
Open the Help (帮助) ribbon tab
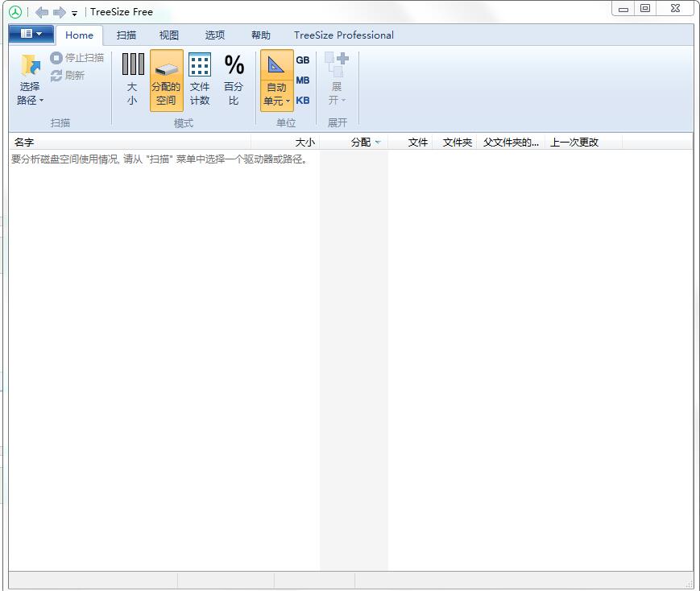point(261,35)
